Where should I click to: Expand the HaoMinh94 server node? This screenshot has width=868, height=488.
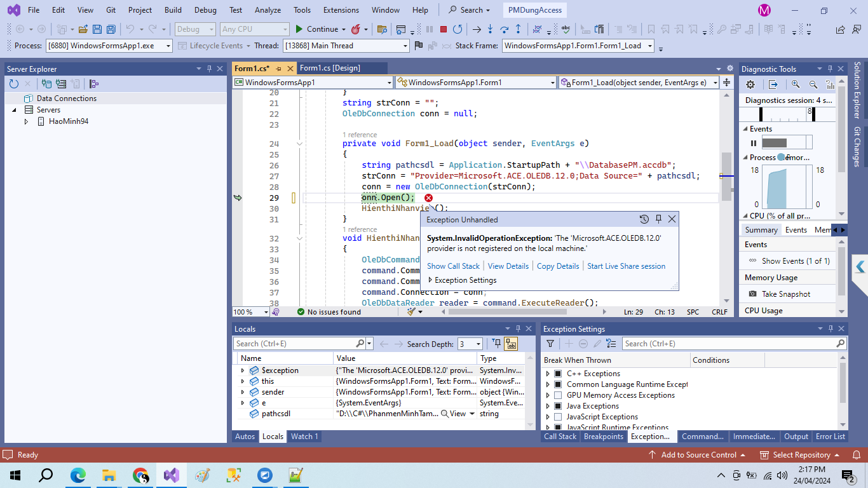(x=26, y=121)
